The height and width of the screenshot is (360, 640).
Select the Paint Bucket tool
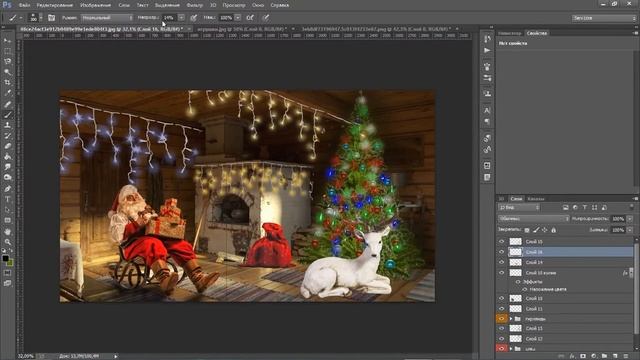click(7, 157)
